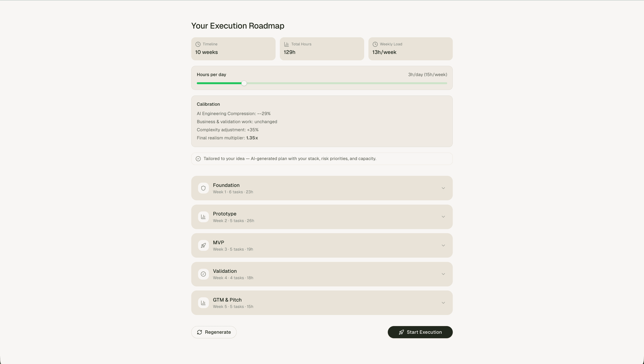Screen dimensions: 644x364
Task: Click the Timeline clock icon
Action: pos(198,44)
